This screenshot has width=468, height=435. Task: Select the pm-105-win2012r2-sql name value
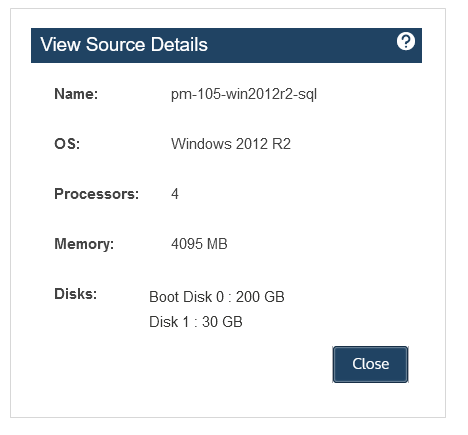[244, 95]
